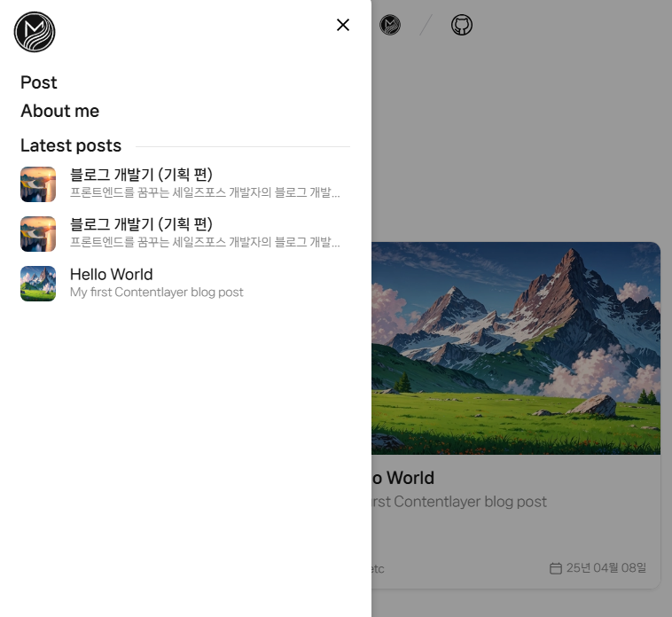Click the second post's 프론트엔드를 꿈꾸는 description
672x617 pixels.
click(205, 242)
